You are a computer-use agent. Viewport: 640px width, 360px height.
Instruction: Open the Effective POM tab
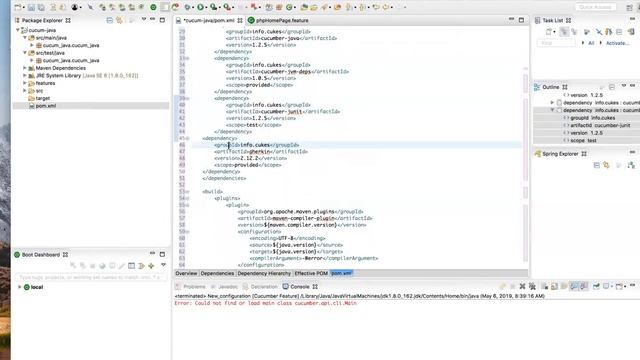(311, 273)
